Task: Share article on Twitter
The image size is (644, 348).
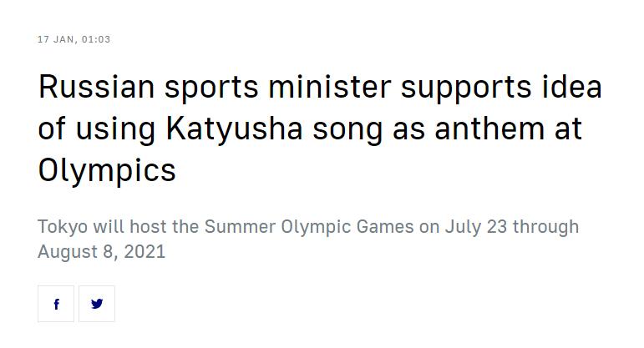Action: [97, 304]
